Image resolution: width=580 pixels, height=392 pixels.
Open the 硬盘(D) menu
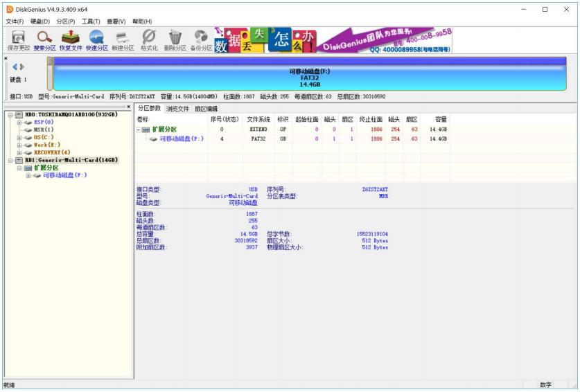40,21
